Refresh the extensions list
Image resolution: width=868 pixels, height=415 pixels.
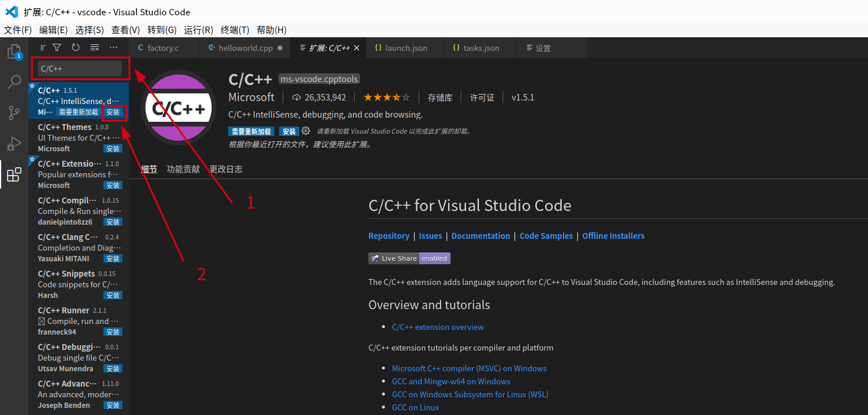point(75,47)
